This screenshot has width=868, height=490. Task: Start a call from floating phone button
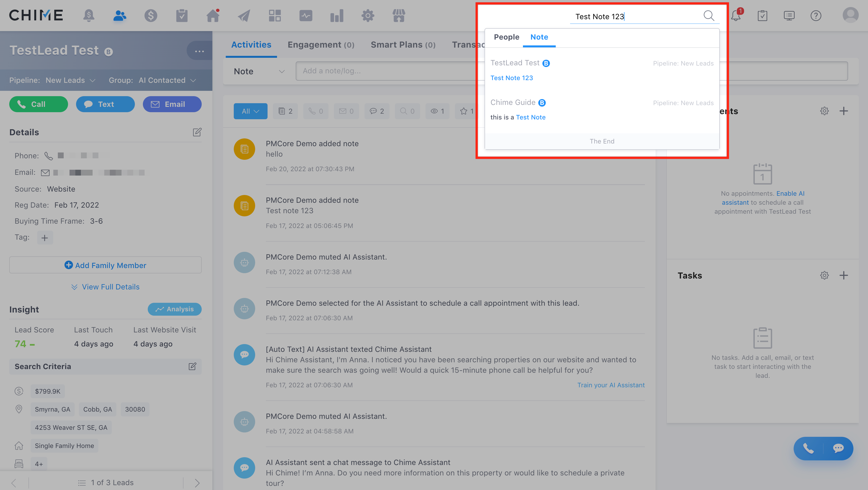[808, 448]
